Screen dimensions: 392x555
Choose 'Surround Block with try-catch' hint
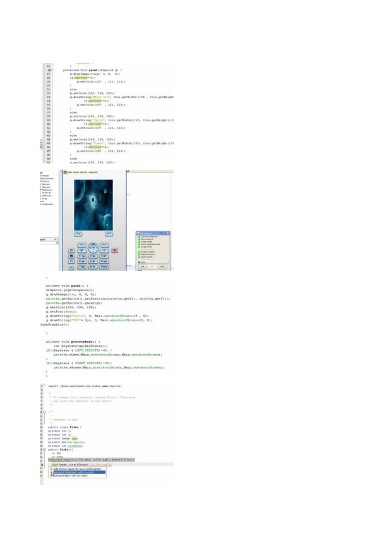[x=71, y=475]
